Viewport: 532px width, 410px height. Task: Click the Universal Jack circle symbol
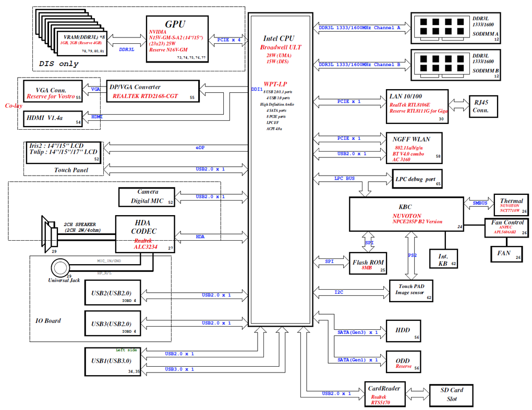click(x=61, y=268)
